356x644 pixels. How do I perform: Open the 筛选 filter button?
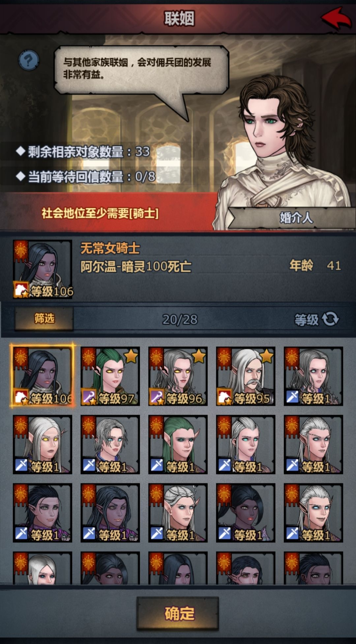point(44,318)
